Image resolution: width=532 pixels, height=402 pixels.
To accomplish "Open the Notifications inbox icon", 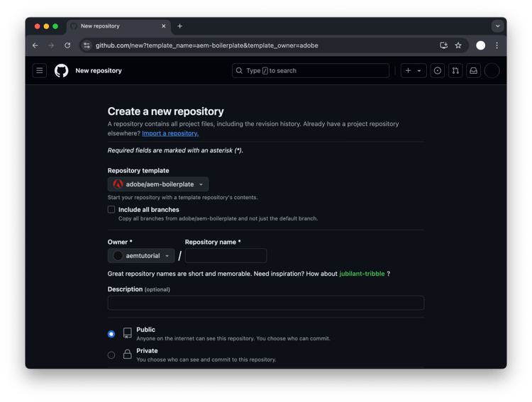I will point(473,71).
